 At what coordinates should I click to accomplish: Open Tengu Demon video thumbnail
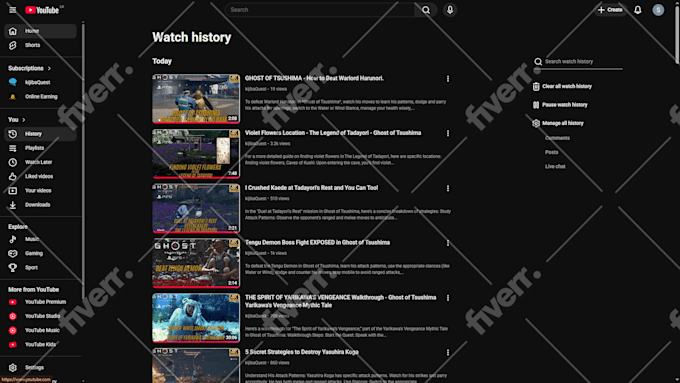(x=196, y=263)
